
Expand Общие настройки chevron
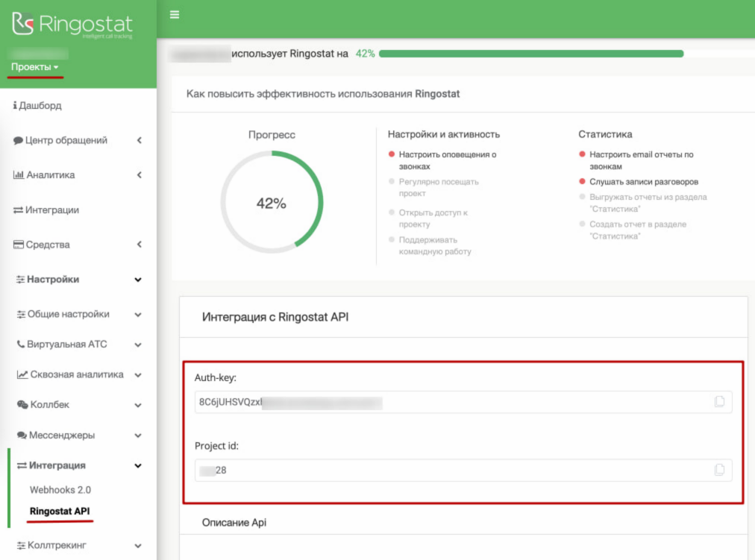point(138,315)
